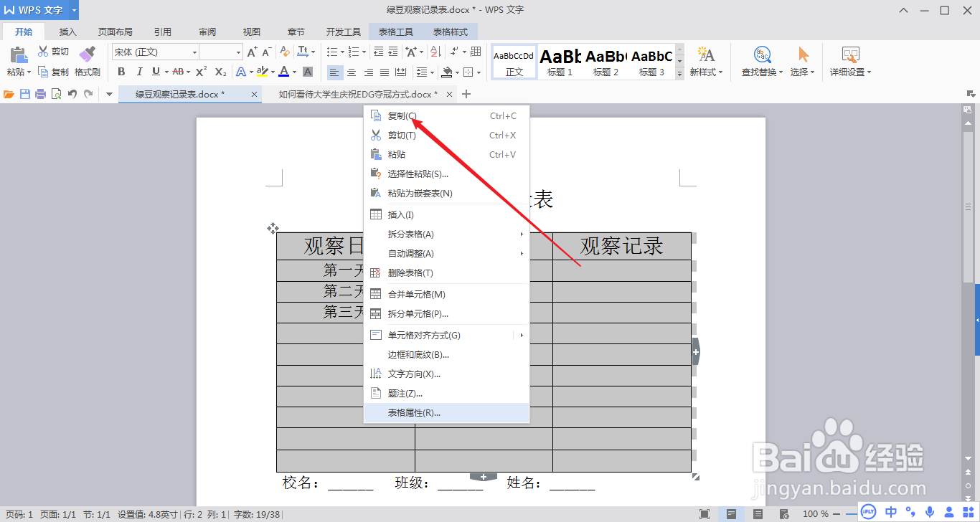Click the save floppy disk icon
The image size is (980, 522).
click(x=25, y=94)
